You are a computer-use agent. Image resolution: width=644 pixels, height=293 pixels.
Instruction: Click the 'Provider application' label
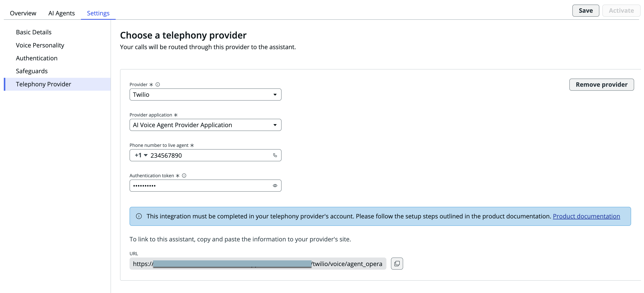coord(151,115)
